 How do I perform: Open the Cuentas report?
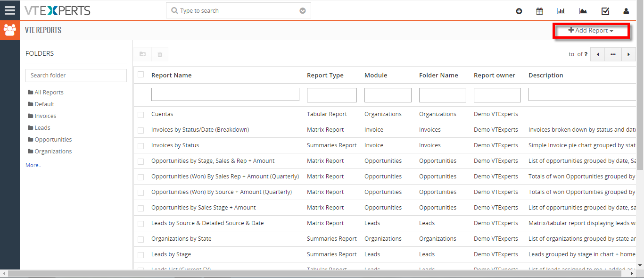coord(162,114)
